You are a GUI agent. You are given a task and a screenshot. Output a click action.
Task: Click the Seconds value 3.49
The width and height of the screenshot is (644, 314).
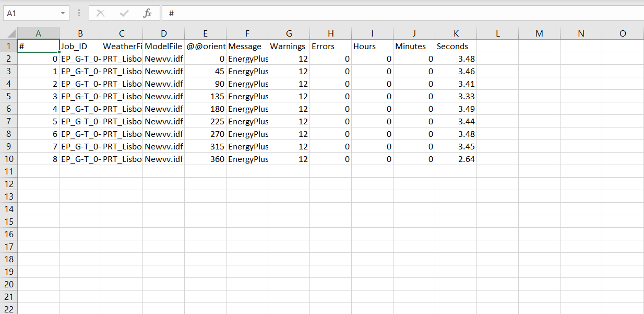pyautogui.click(x=456, y=109)
